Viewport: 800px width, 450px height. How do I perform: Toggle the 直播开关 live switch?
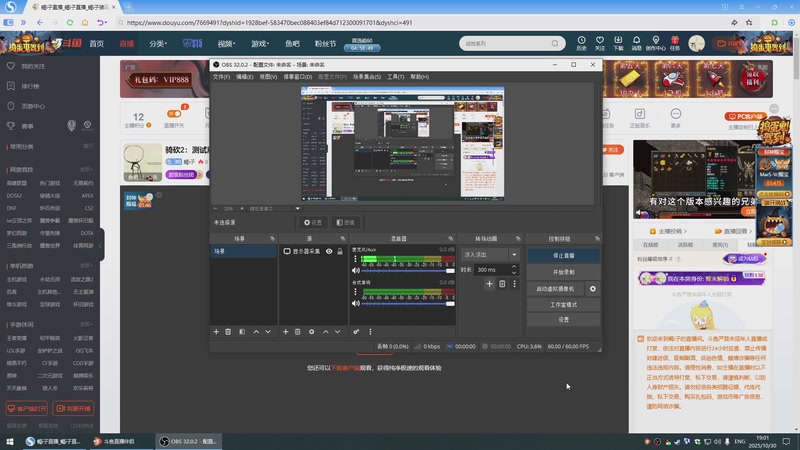point(174,114)
